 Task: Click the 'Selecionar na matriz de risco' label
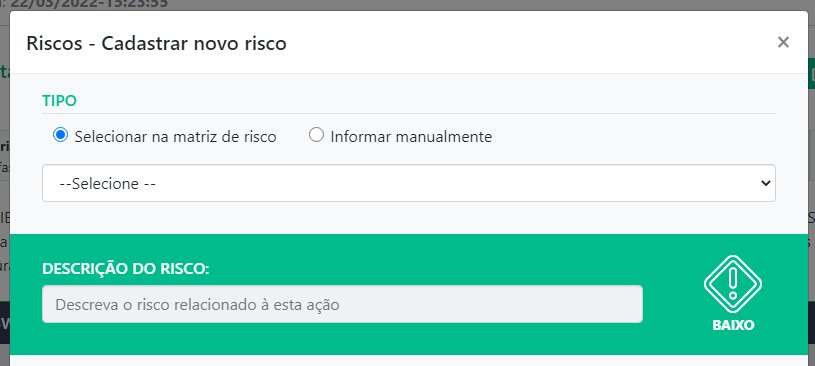175,137
